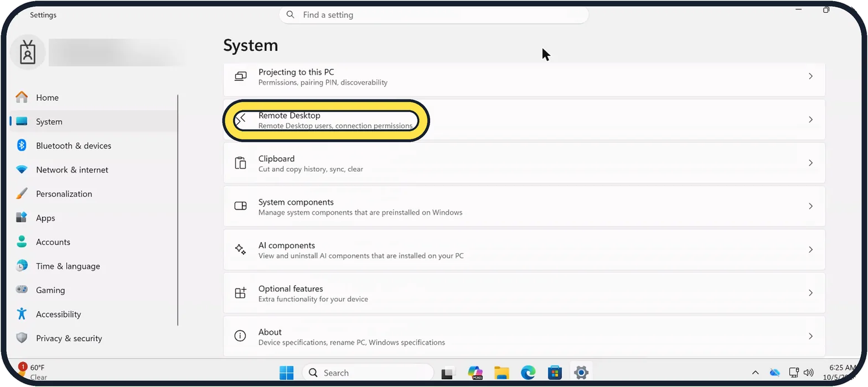Click the OneDrive cloud tray icon
Image resolution: width=868 pixels, height=387 pixels.
click(775, 373)
